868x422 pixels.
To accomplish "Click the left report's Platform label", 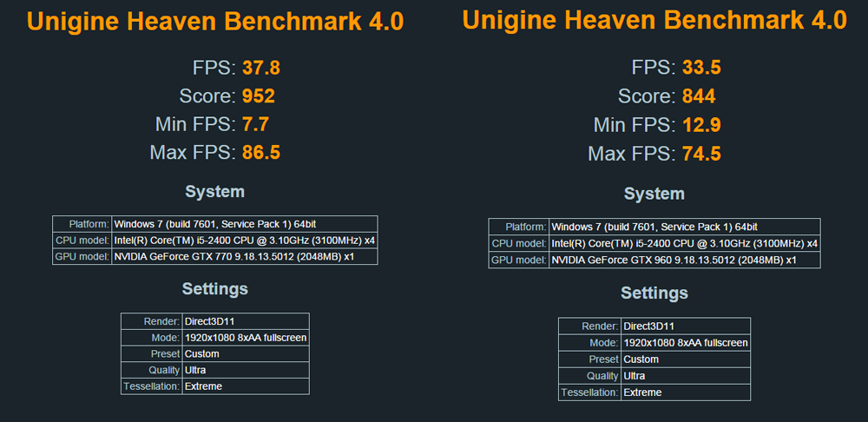I will coord(89,224).
